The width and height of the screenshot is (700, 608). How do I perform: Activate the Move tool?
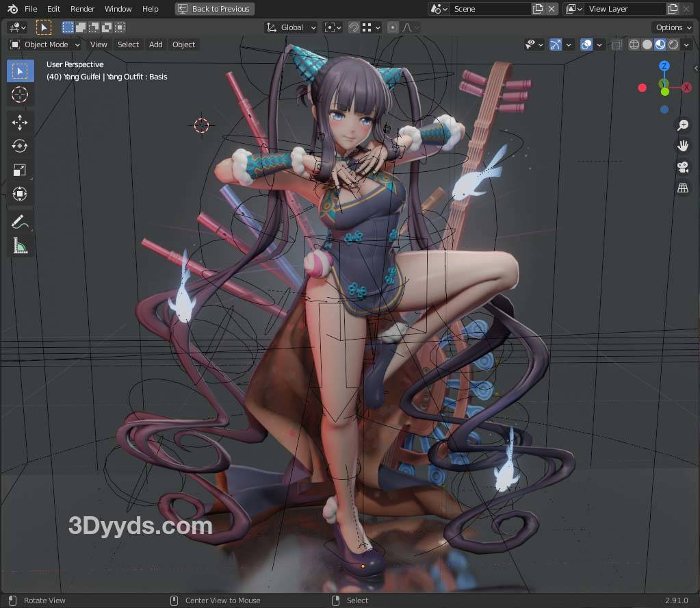pyautogui.click(x=20, y=123)
